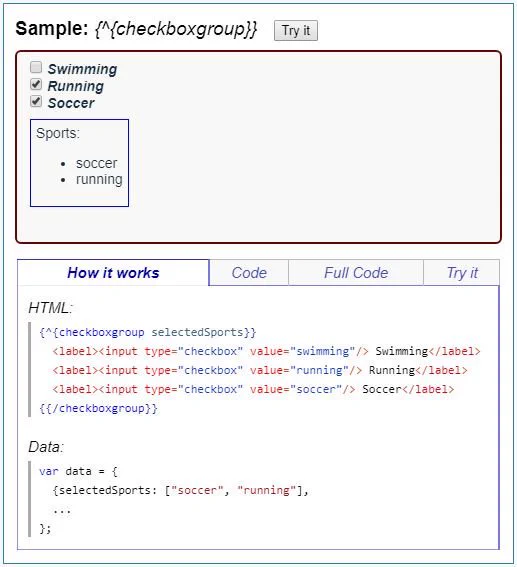Image resolution: width=517 pixels, height=567 pixels.
Task: Open the Code tab
Action: click(249, 273)
